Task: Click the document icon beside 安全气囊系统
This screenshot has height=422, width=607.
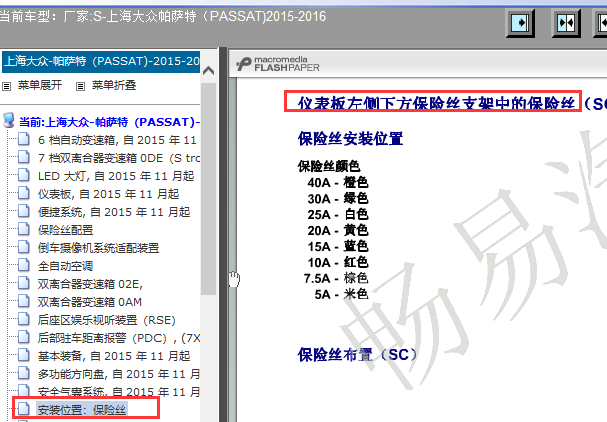Action: [24, 391]
